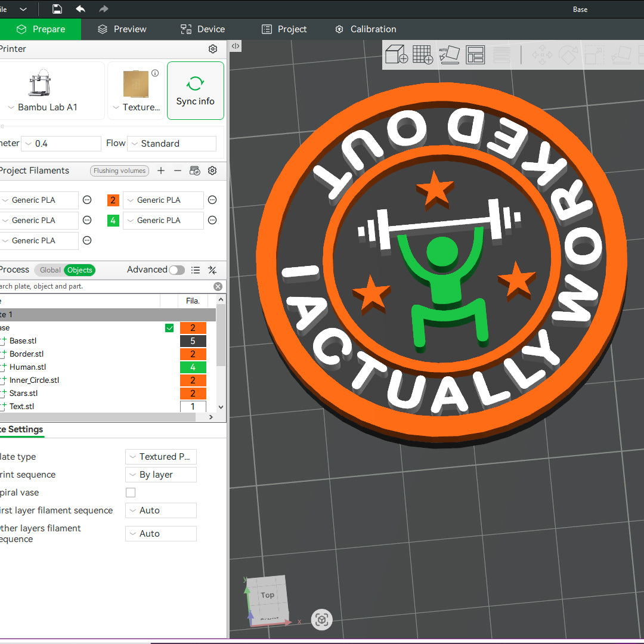This screenshot has width=644, height=644.
Task: Open the Calibration tab
Action: click(365, 29)
